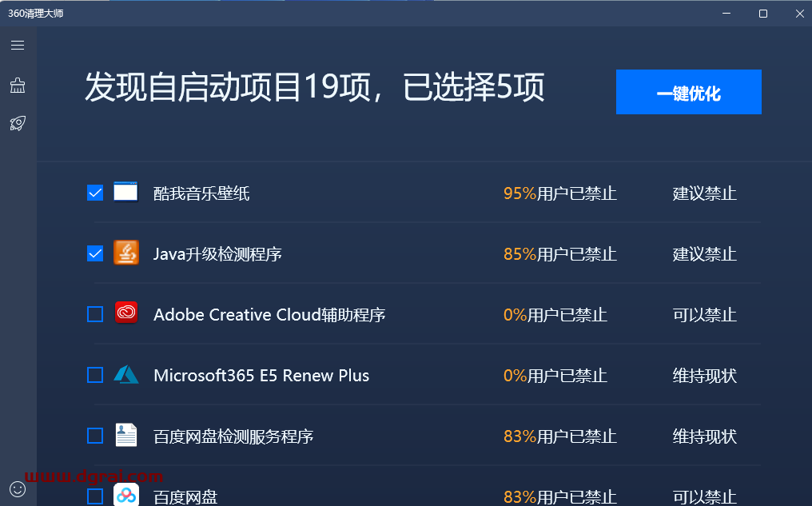Uncheck the 酷我音乐壁纸 checkbox
The height and width of the screenshot is (506, 812).
point(95,193)
